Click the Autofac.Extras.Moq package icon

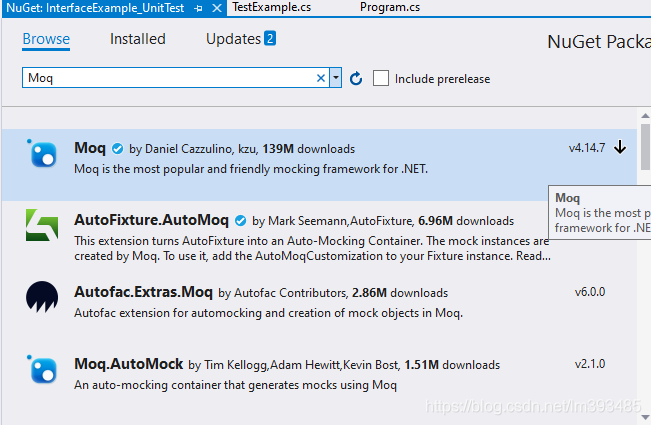[x=42, y=297]
